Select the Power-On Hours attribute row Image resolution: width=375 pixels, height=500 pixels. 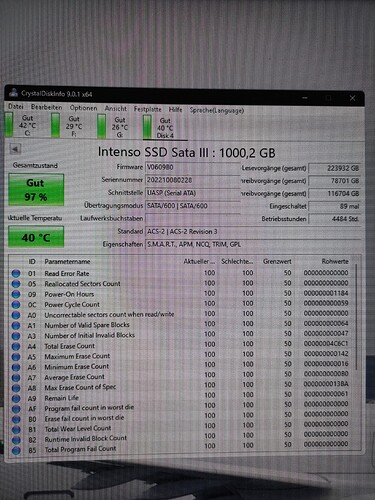182,294
